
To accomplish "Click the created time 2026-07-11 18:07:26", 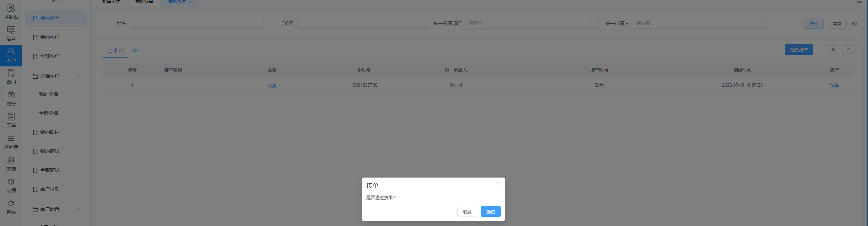I will tap(742, 85).
